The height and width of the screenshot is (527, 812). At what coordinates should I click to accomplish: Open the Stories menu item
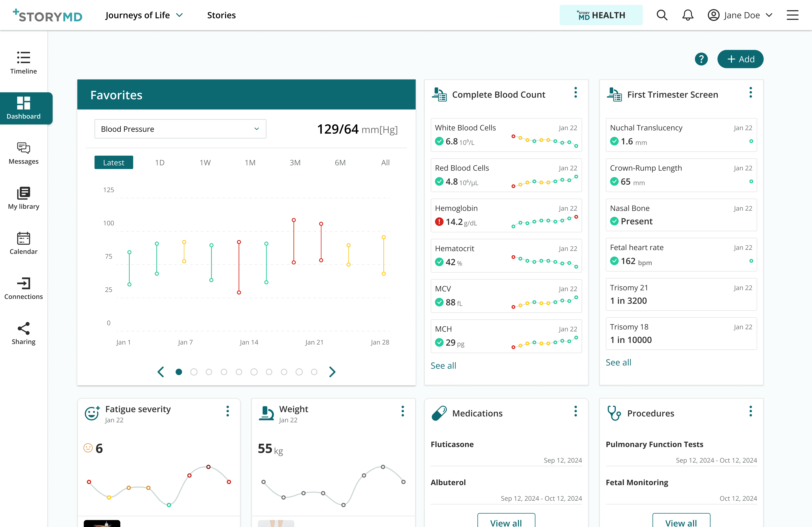[221, 15]
